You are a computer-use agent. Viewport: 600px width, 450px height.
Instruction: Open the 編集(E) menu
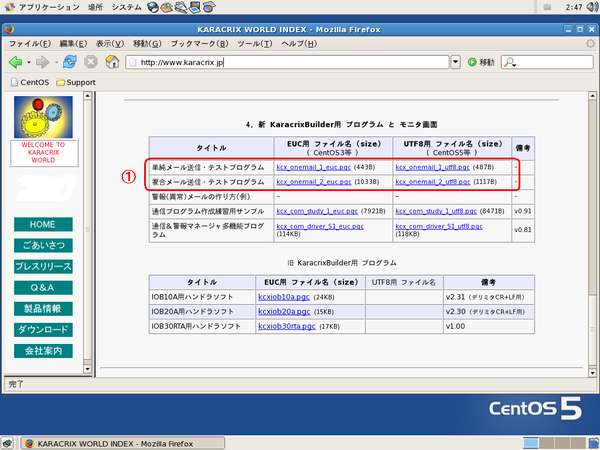pos(73,44)
